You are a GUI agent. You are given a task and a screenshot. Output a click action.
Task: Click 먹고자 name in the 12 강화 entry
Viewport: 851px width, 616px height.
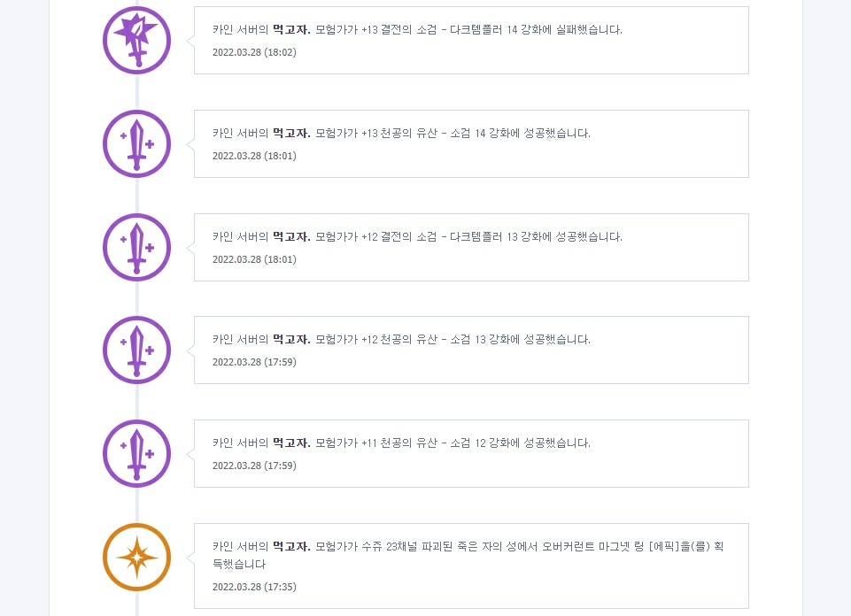pyautogui.click(x=291, y=443)
